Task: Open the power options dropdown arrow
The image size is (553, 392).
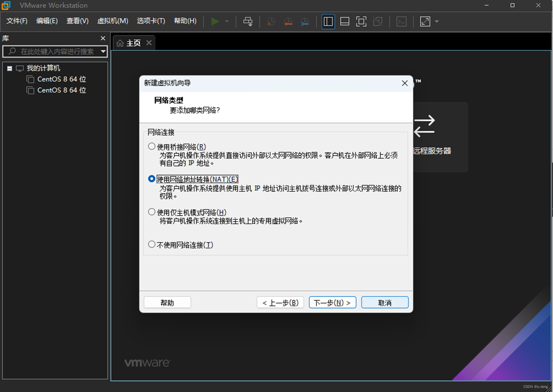Action: pos(227,21)
